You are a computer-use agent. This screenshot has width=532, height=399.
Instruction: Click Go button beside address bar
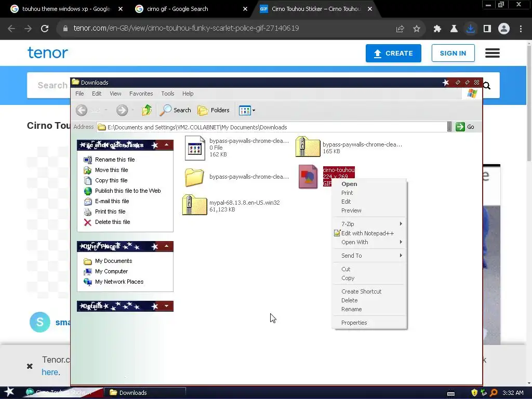pyautogui.click(x=465, y=127)
